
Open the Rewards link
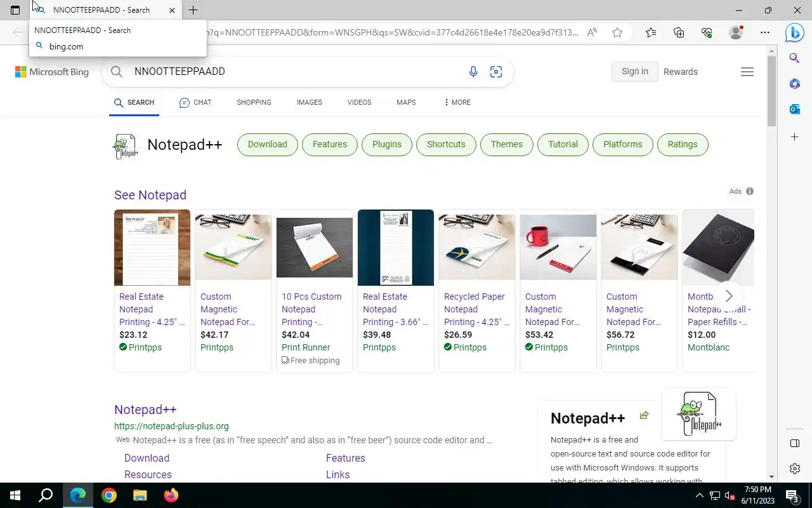pyautogui.click(x=681, y=72)
